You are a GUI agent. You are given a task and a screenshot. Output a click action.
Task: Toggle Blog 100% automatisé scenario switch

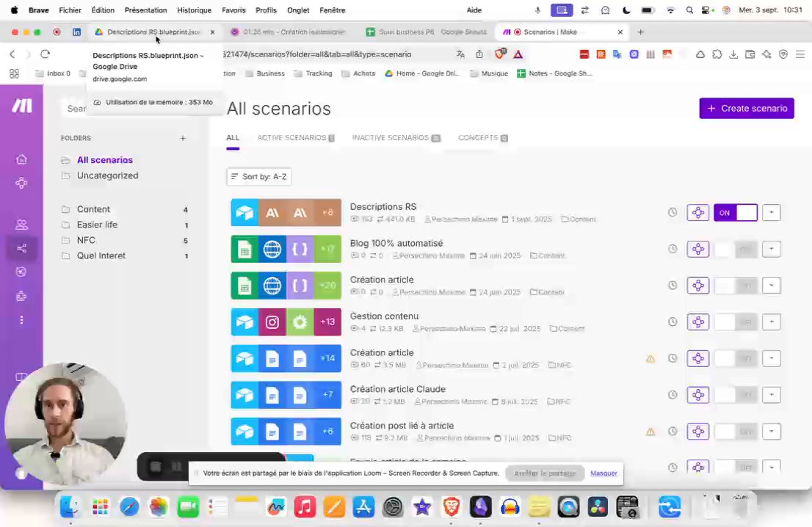736,249
